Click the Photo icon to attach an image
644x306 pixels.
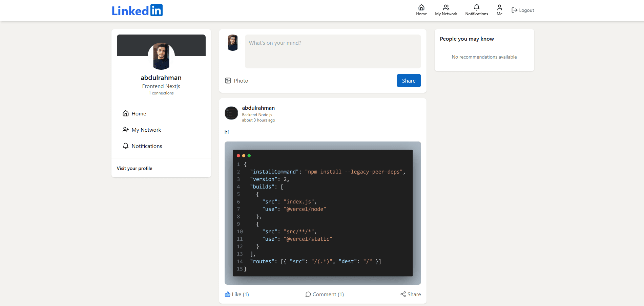tap(228, 81)
